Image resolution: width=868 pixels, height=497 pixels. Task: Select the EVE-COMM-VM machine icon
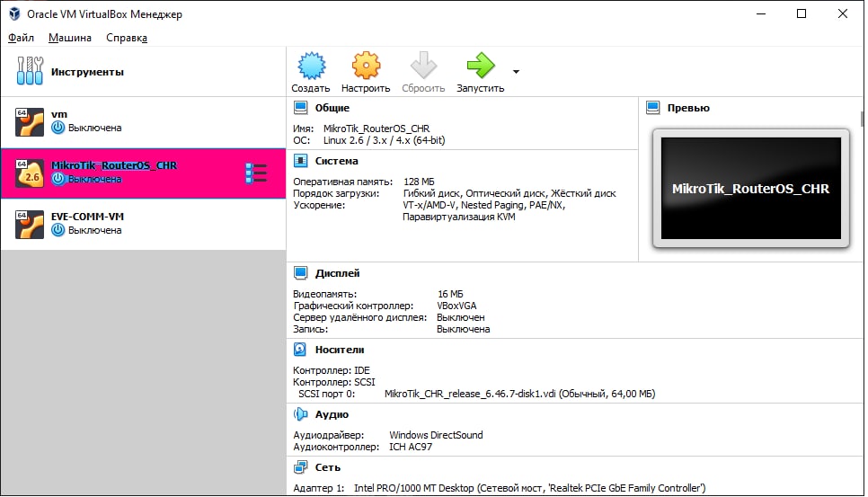(x=30, y=224)
